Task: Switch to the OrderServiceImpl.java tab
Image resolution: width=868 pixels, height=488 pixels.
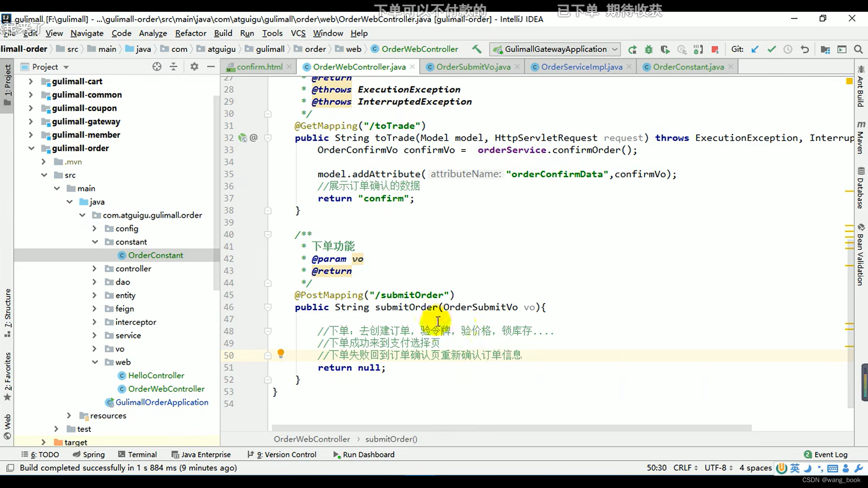Action: [x=581, y=67]
